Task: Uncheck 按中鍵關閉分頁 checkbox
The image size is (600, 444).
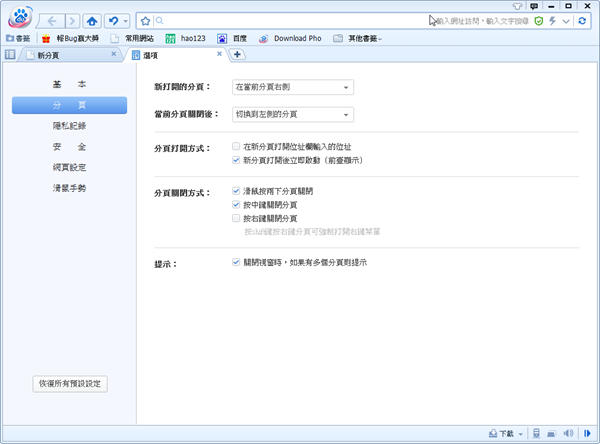Action: click(x=235, y=204)
